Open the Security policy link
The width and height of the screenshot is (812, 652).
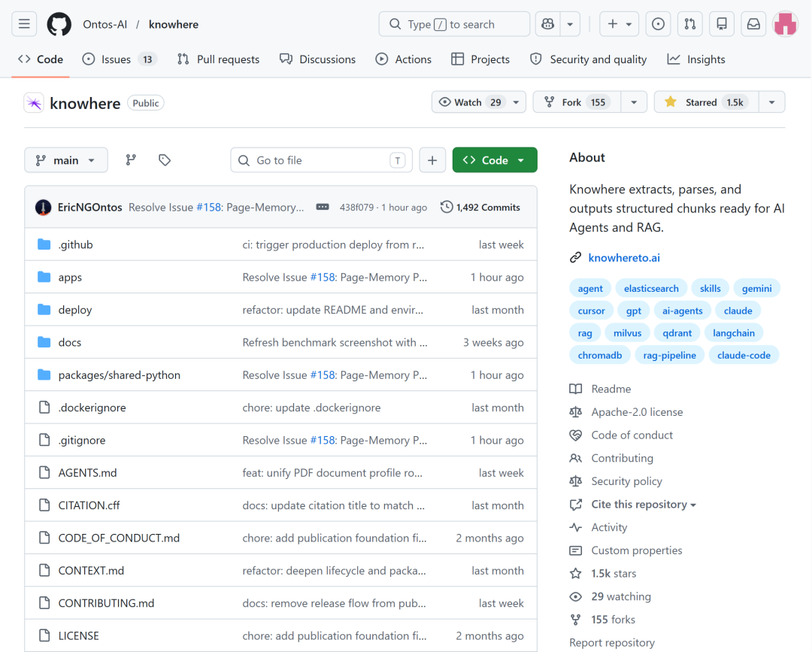[626, 481]
